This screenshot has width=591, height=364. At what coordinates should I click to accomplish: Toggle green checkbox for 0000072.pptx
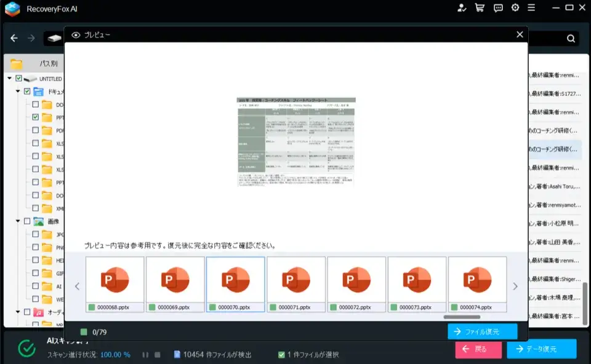(333, 307)
